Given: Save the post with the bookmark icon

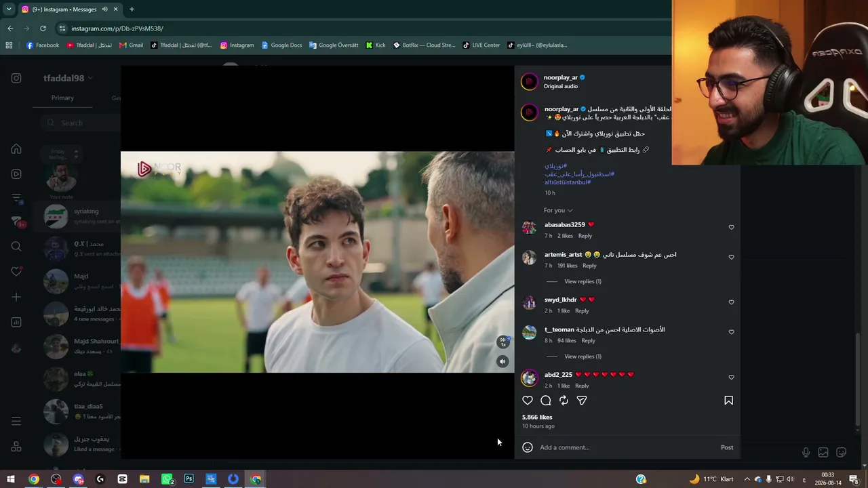Looking at the screenshot, I should pos(729,401).
